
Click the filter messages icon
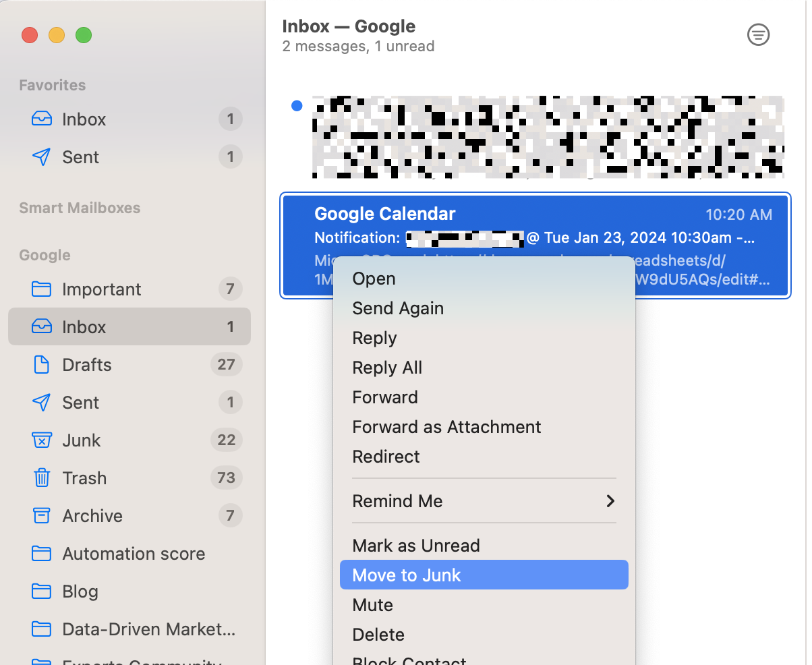pyautogui.click(x=759, y=34)
